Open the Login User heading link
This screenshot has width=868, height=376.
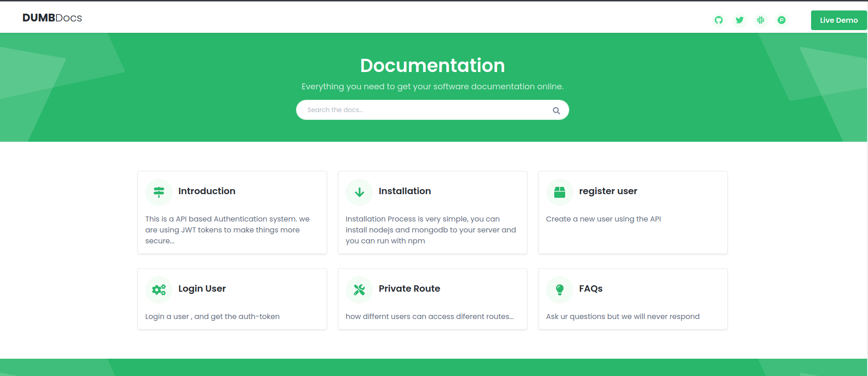click(202, 288)
